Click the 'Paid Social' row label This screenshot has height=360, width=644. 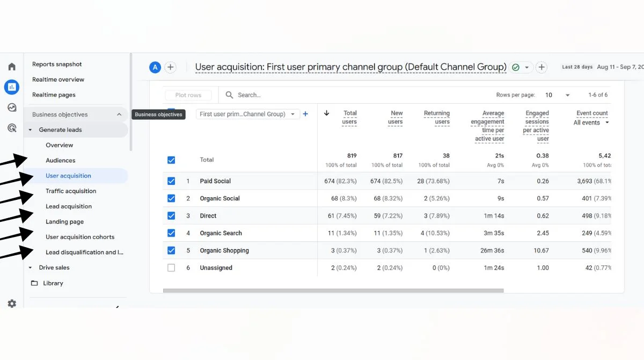tap(215, 181)
